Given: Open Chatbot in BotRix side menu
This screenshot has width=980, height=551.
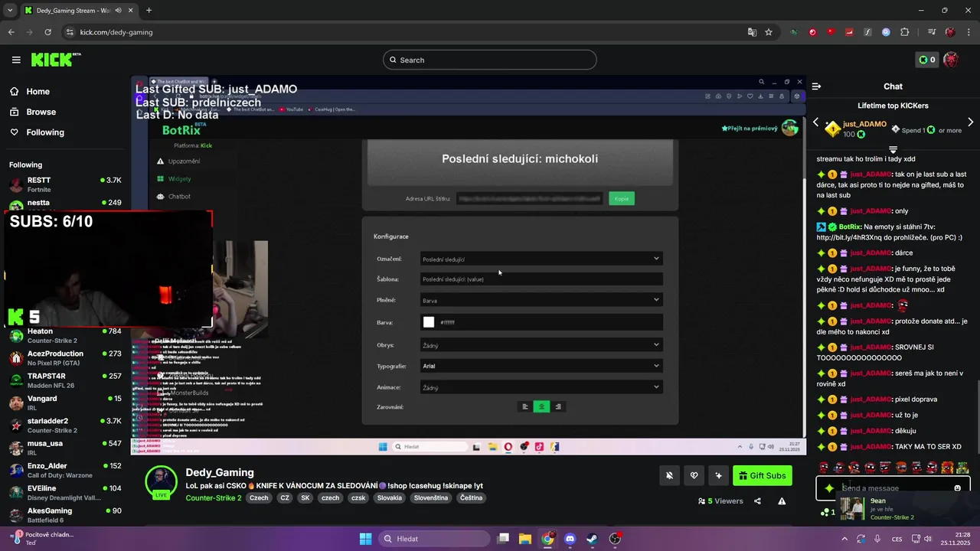Looking at the screenshot, I should (x=173, y=197).
